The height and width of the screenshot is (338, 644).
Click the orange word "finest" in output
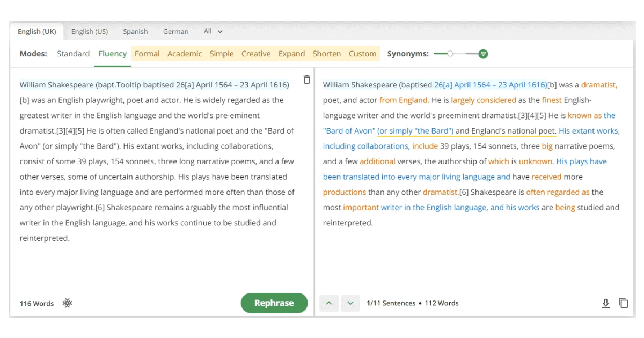552,100
